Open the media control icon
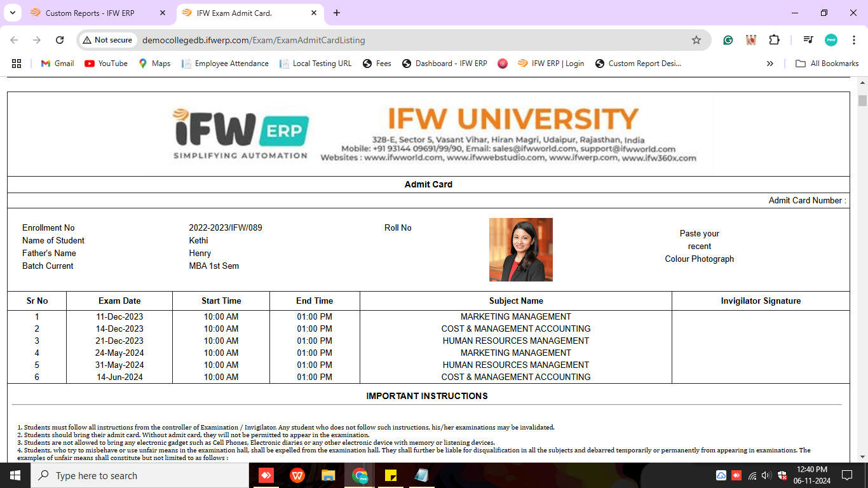The image size is (868, 488). pyautogui.click(x=808, y=40)
